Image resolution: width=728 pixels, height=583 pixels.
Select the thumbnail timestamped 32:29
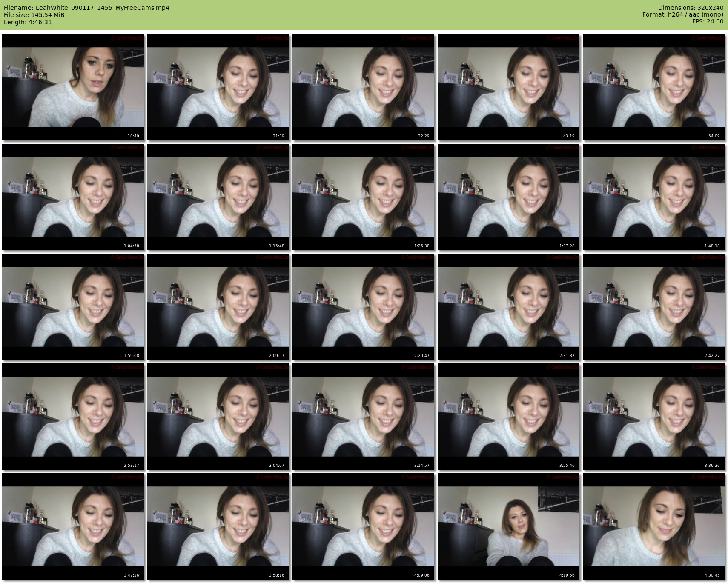pyautogui.click(x=364, y=87)
